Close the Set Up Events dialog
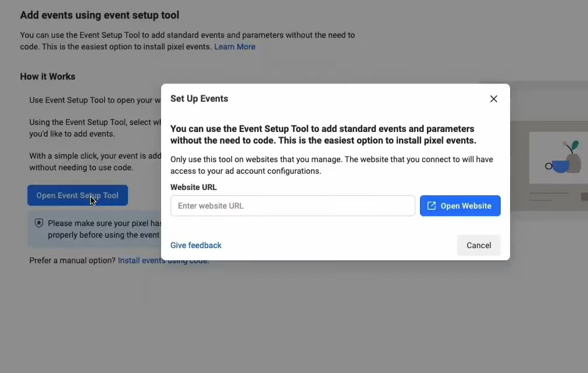 click(493, 99)
